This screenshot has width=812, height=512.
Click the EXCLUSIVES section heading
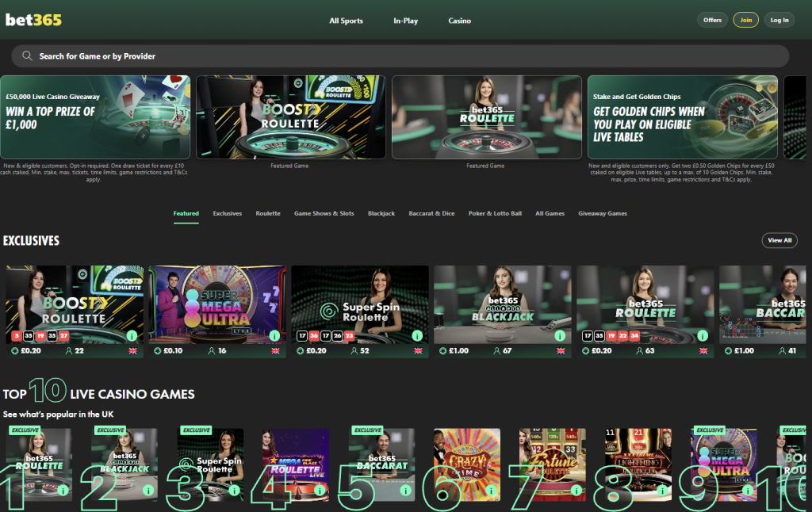coord(31,241)
